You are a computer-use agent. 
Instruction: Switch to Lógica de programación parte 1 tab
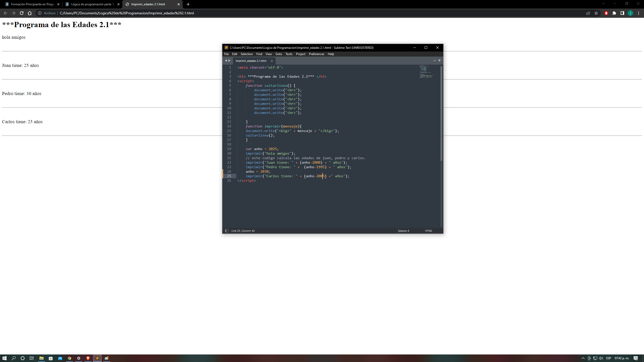(92, 4)
